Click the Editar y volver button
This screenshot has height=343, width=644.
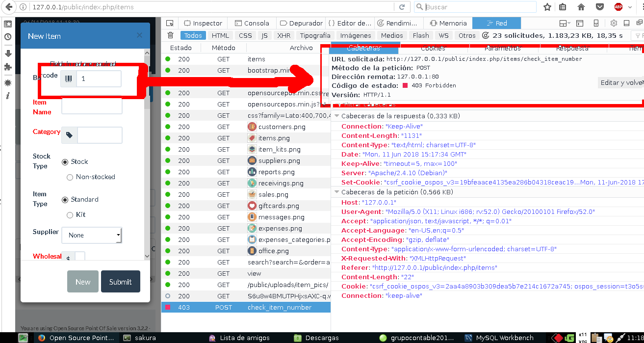621,82
